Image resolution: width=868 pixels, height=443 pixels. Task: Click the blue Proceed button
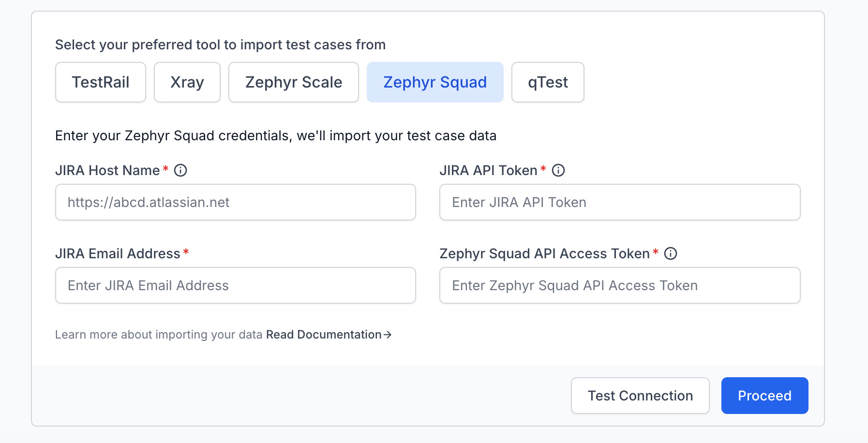765,396
